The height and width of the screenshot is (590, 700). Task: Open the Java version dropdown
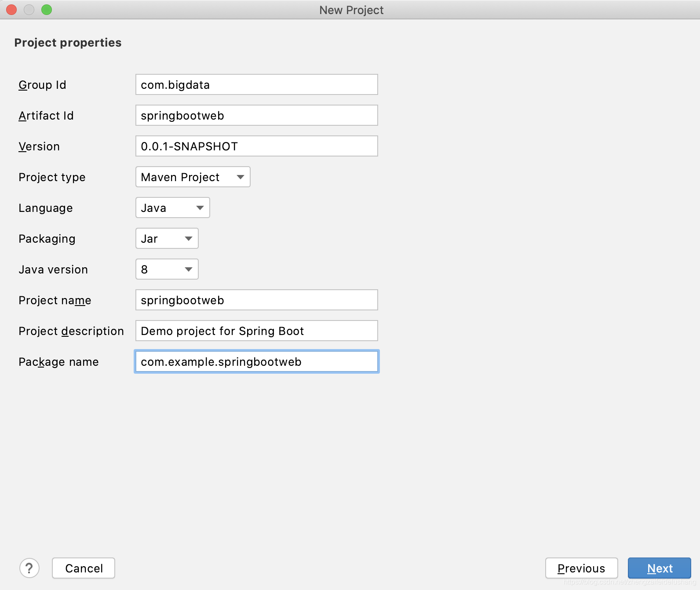[167, 269]
